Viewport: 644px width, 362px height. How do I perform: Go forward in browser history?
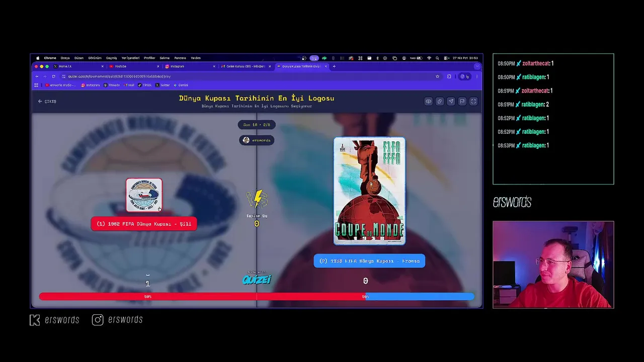45,76
